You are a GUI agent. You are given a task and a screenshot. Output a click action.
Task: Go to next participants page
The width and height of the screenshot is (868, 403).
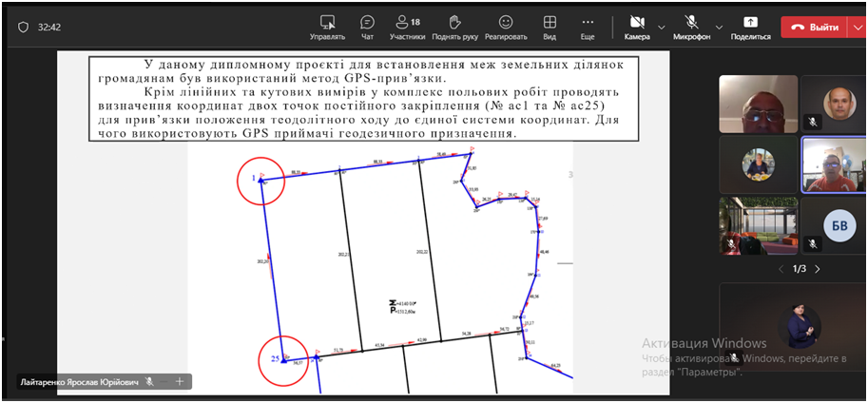[x=818, y=269]
